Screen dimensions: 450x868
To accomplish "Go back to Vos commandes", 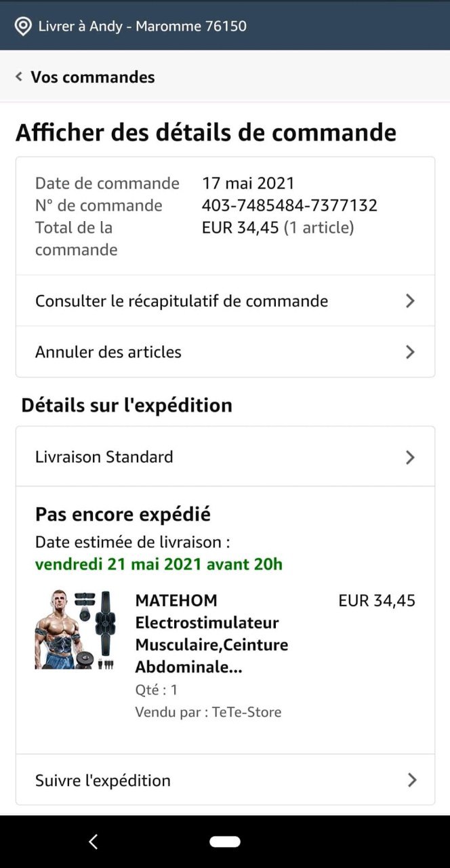I will (92, 77).
